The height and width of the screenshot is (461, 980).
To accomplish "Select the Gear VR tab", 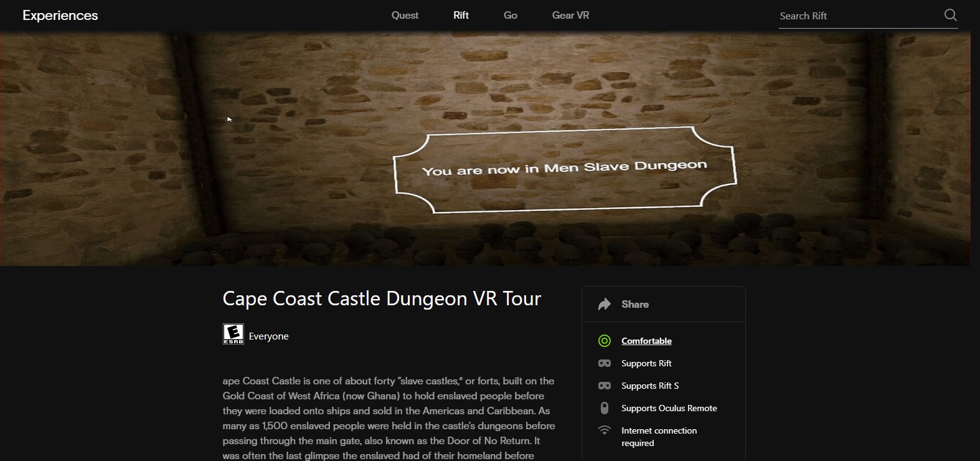I will point(570,15).
